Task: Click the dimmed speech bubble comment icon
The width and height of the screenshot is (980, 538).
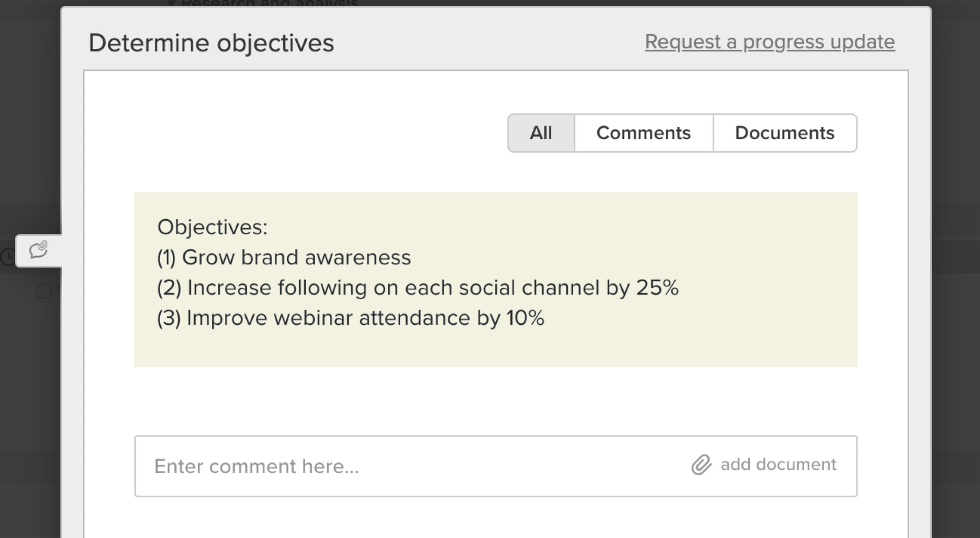Action: tap(44, 292)
